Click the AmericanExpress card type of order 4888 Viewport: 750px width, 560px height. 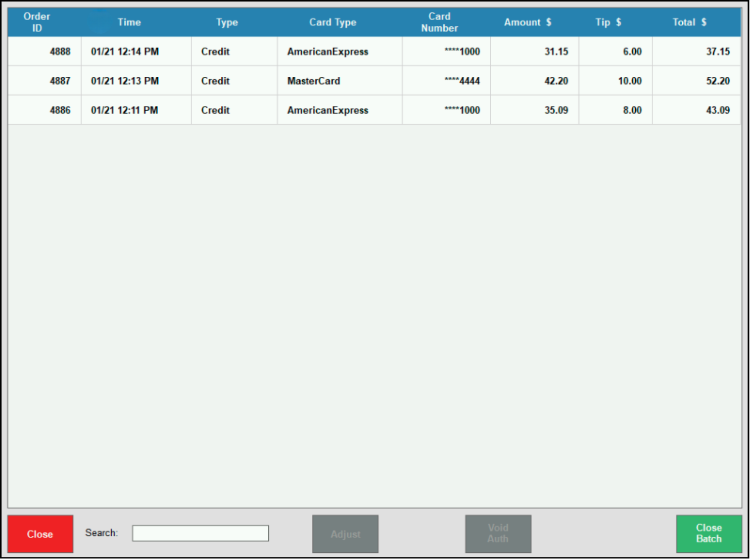(328, 51)
